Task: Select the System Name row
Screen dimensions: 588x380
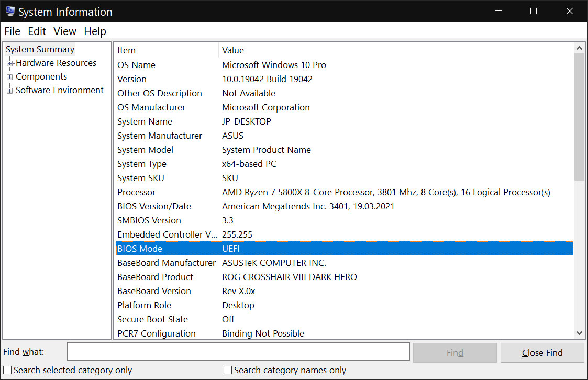Action: pos(345,121)
